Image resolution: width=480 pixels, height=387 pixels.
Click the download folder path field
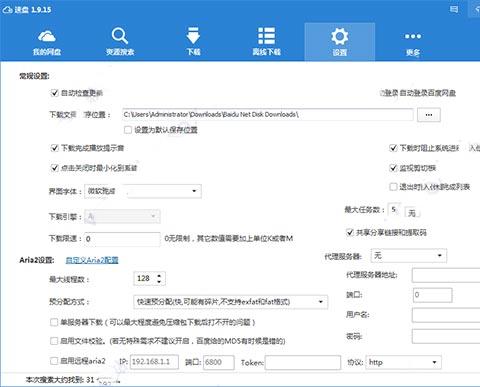268,115
